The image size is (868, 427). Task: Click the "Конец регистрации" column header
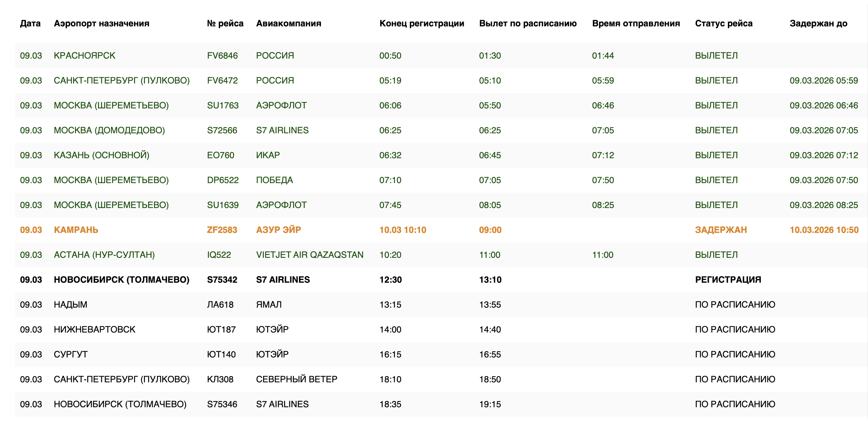click(422, 23)
